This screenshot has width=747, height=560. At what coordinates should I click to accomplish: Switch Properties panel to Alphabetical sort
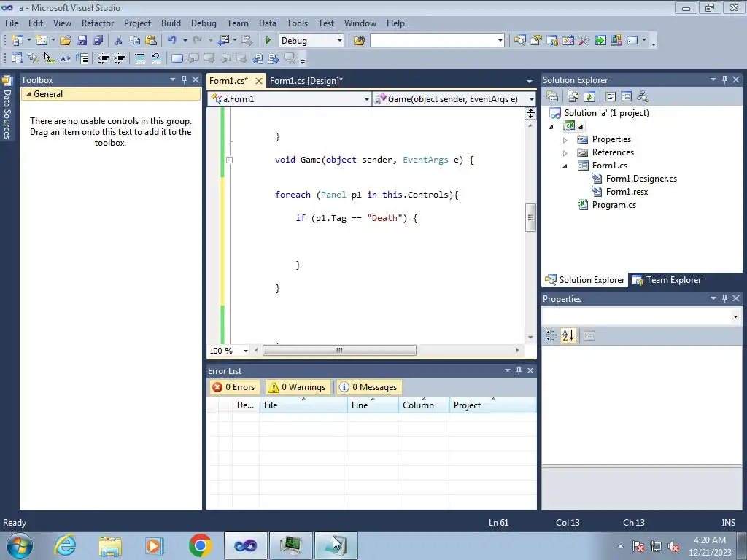(568, 335)
